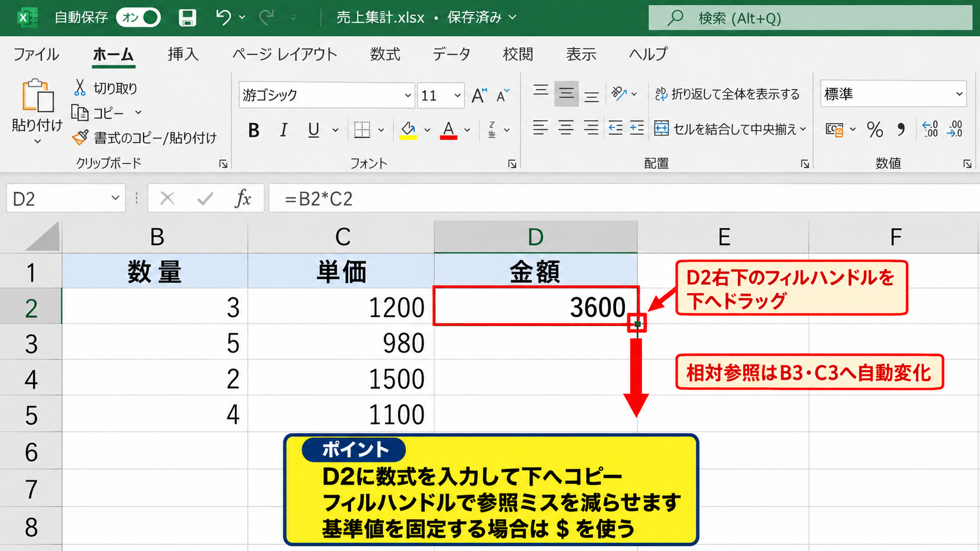Click the Comma style icon
This screenshot has height=551, width=980.
coord(901,130)
